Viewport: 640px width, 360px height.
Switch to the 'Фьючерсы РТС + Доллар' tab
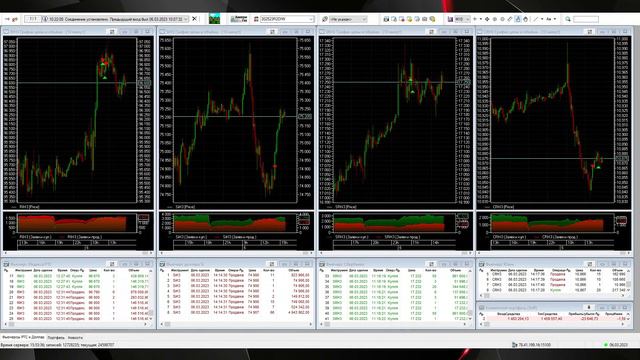[x=23, y=338]
